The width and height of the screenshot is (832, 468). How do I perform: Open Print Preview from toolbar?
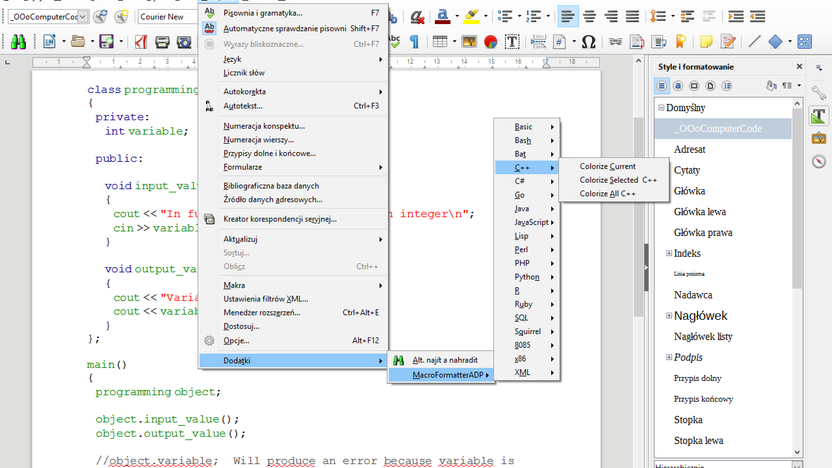pos(184,41)
